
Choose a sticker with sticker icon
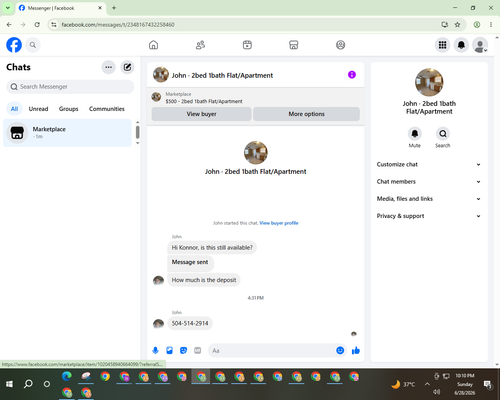(183, 350)
